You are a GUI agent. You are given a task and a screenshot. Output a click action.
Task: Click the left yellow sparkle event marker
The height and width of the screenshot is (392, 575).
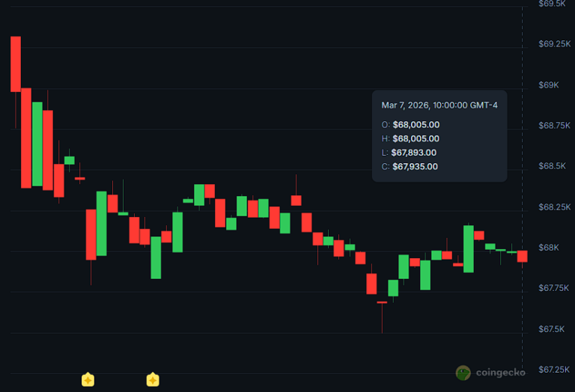[x=88, y=379]
